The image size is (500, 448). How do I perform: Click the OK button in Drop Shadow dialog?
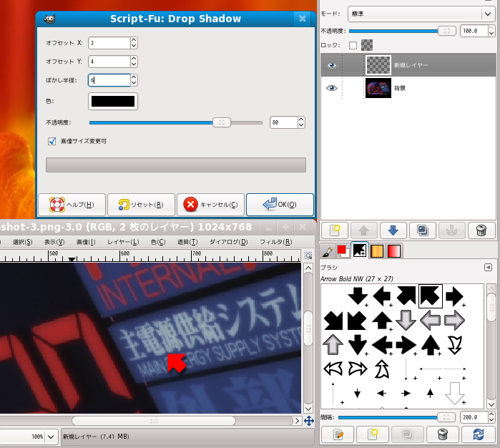(280, 205)
